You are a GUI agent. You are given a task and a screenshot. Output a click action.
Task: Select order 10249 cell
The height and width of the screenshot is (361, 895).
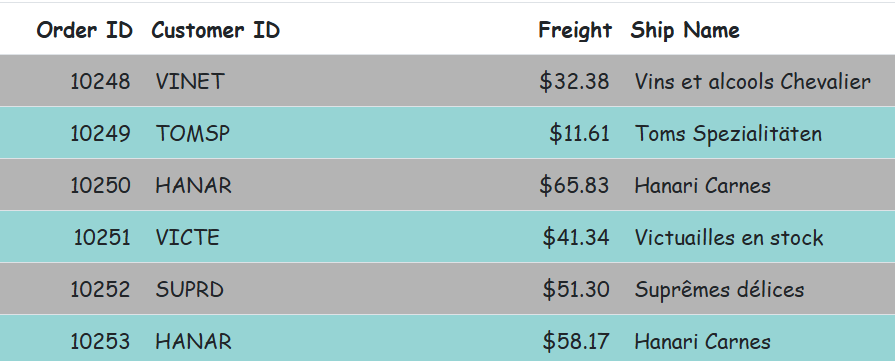(100, 133)
